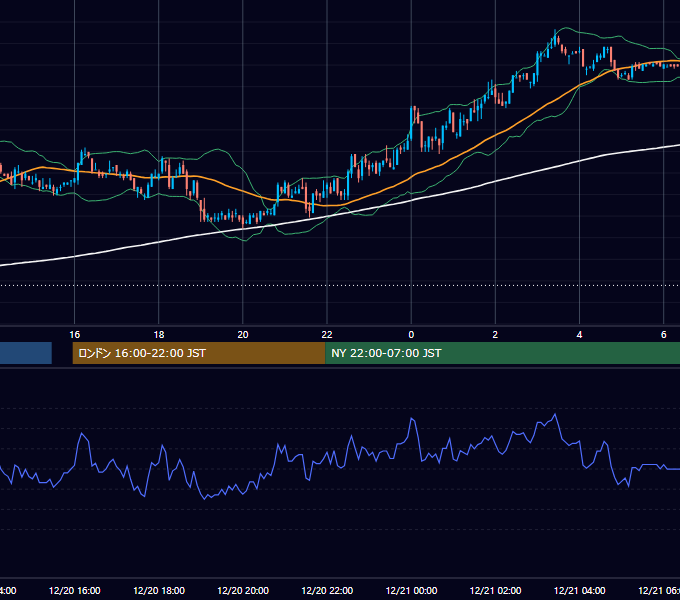Click the 12/20 16:00 time label
This screenshot has height=600, width=680.
click(x=75, y=590)
